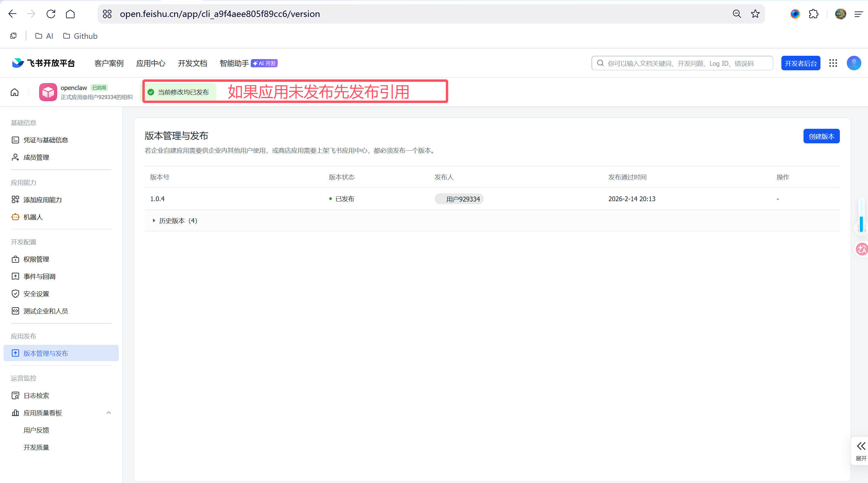This screenshot has height=483, width=868.
Task: Open the 机器人 robot configuration icon
Action: tap(15, 217)
